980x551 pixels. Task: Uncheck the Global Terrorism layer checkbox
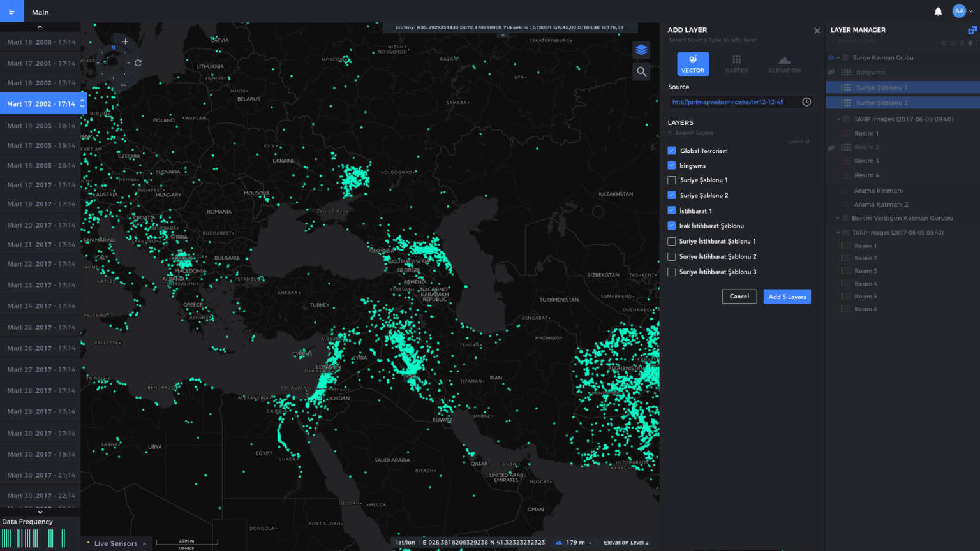(672, 151)
